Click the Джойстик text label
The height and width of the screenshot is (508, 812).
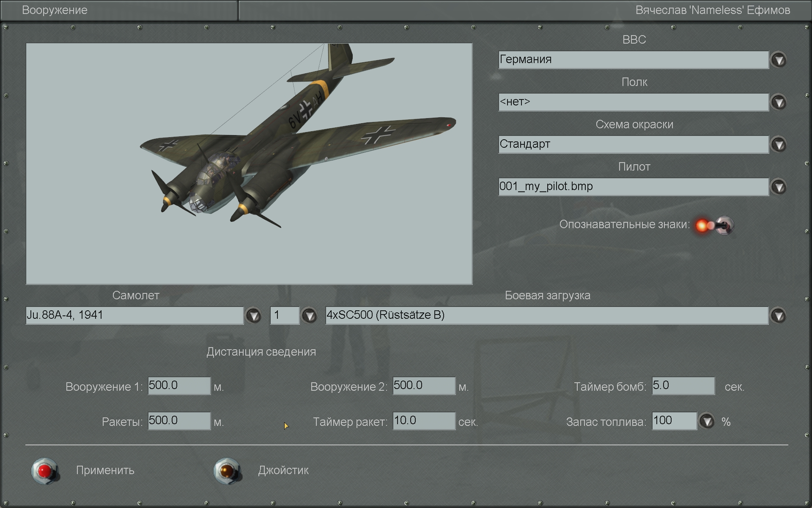283,470
